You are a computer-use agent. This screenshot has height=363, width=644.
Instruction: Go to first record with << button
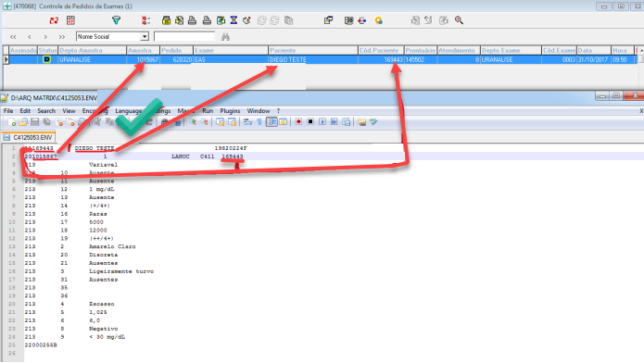[x=13, y=37]
